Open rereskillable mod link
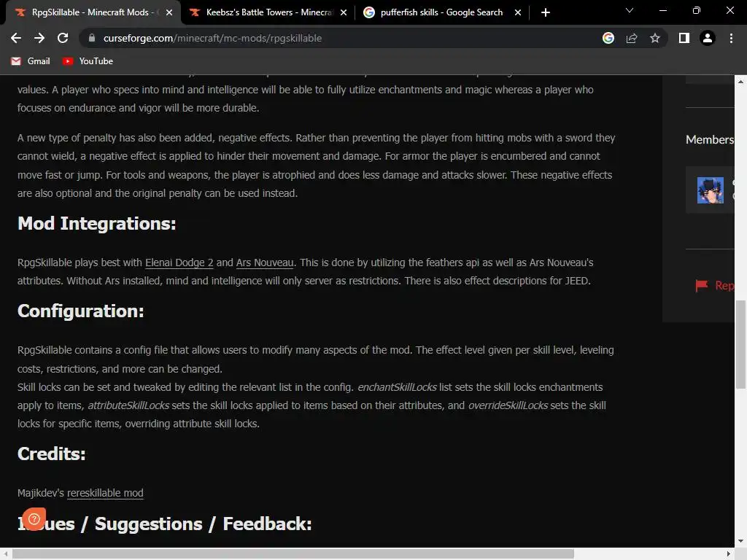 point(105,493)
